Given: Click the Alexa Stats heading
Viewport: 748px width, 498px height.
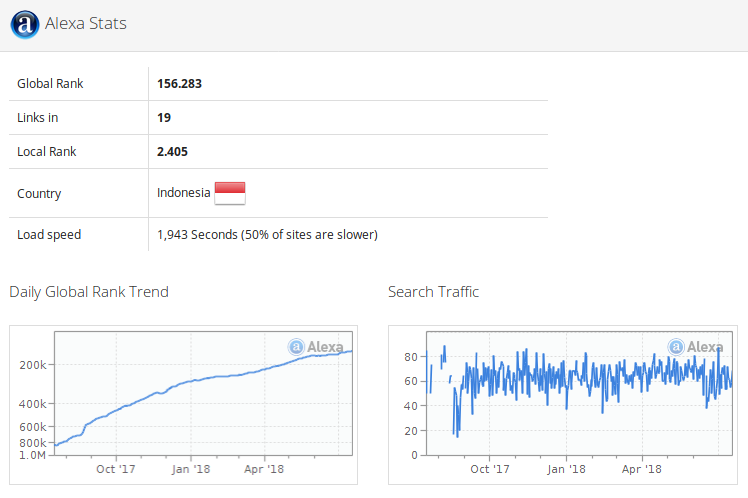Looking at the screenshot, I should click(86, 23).
